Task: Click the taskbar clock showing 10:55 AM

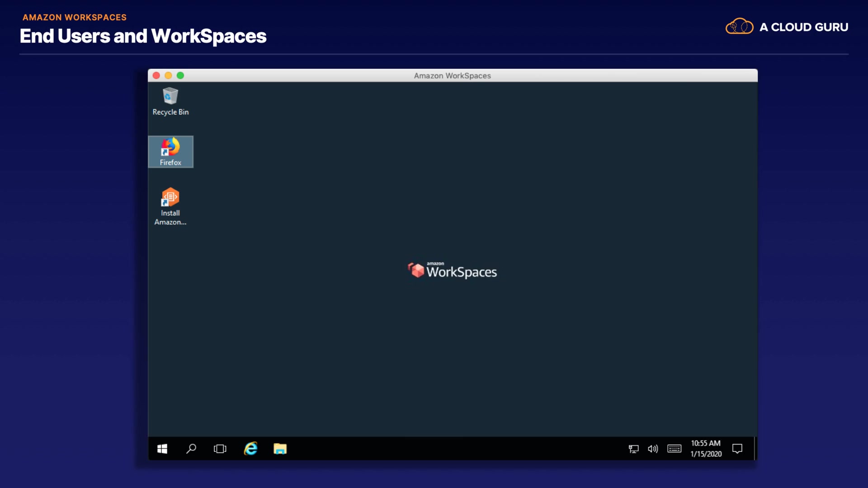Action: pos(706,443)
